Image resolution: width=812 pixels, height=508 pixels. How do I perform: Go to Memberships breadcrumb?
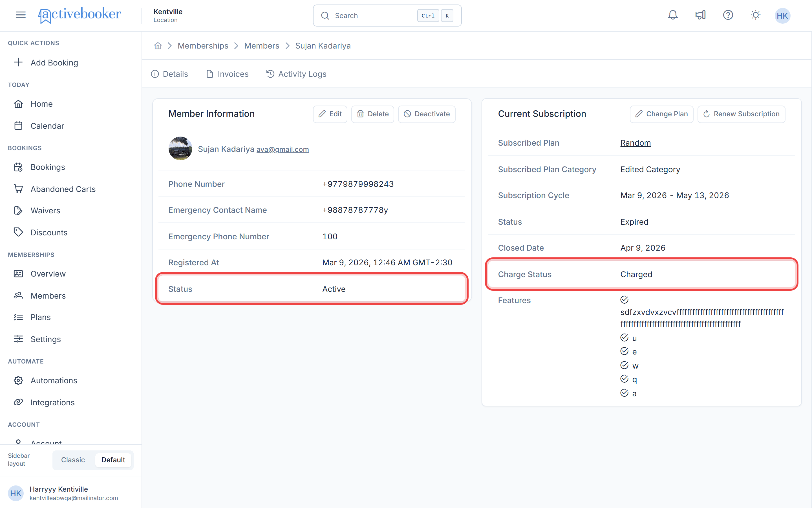pos(203,46)
